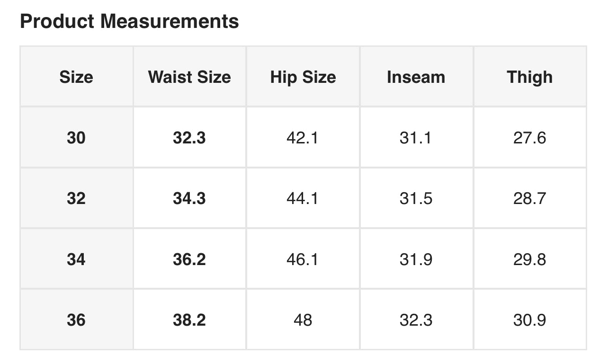
Task: Select waist value 38.2
Action: 189,320
